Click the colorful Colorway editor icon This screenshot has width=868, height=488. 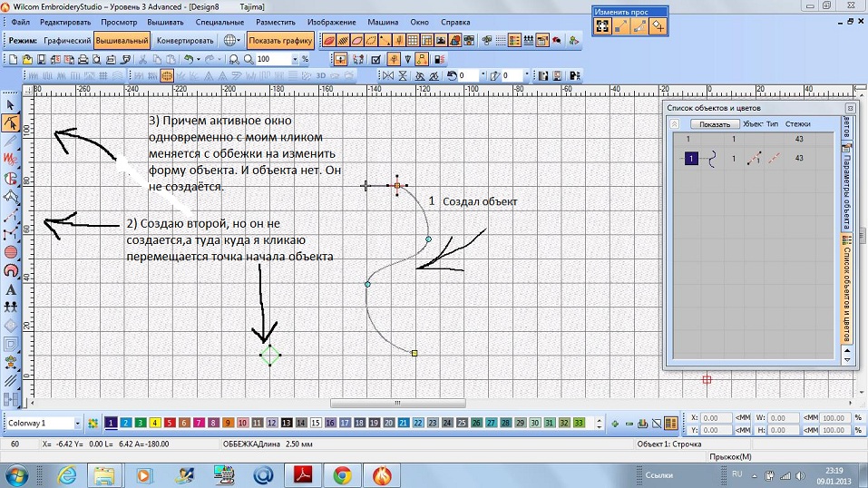click(93, 424)
